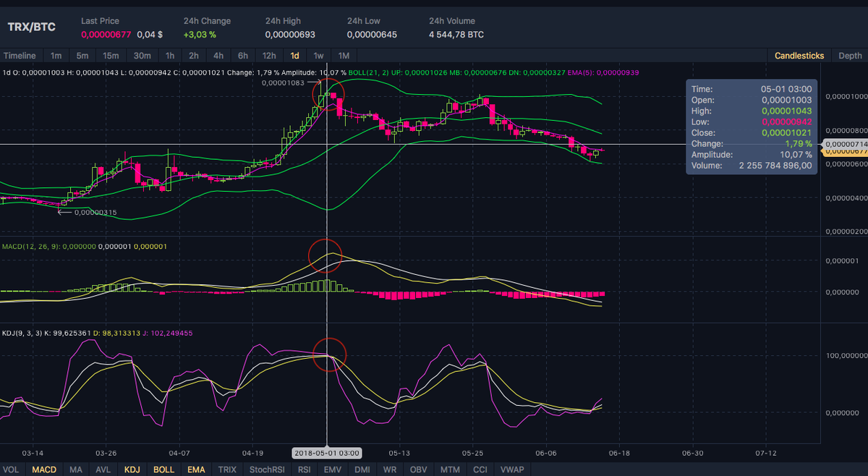868x476 pixels.
Task: Switch to the 2h interval
Action: coord(194,56)
